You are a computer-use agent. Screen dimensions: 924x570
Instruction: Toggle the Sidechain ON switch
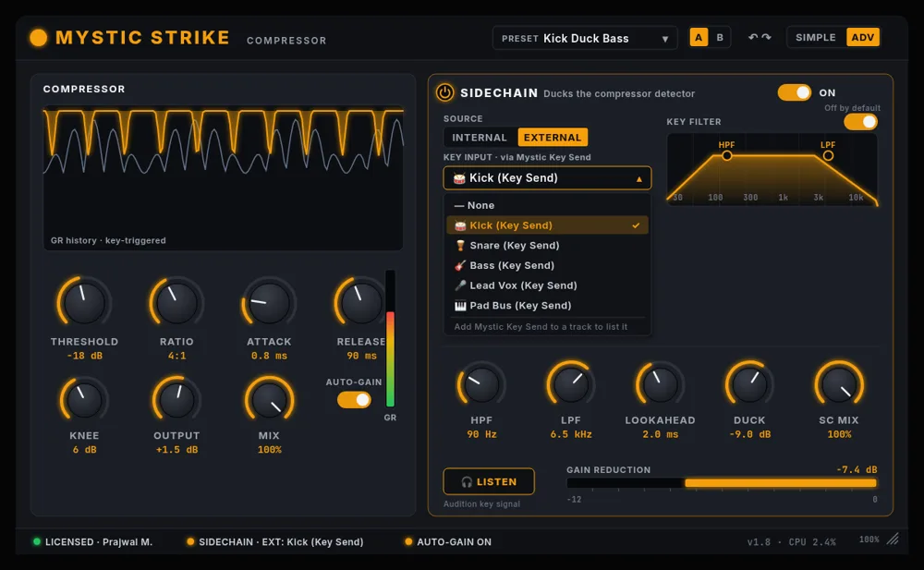[x=795, y=92]
